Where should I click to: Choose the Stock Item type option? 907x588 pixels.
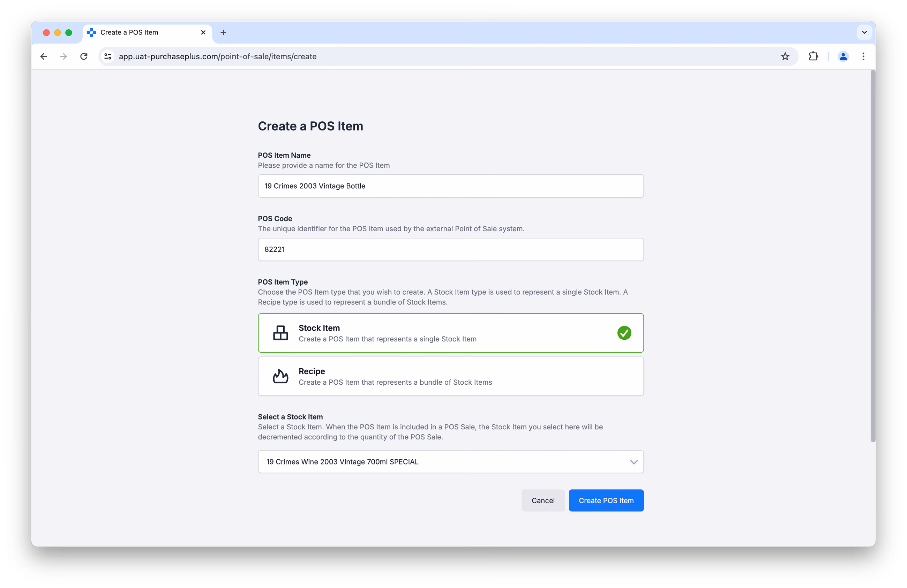[450, 333]
